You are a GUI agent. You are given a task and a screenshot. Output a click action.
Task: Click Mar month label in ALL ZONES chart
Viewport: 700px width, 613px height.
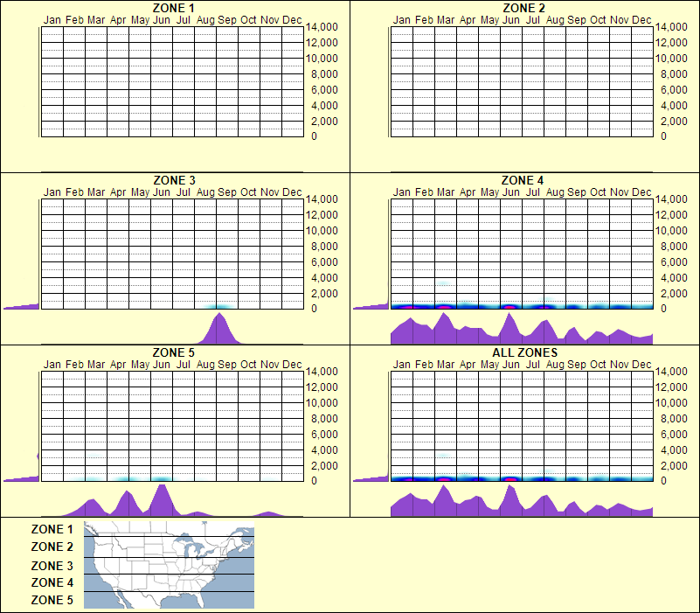pos(446,365)
